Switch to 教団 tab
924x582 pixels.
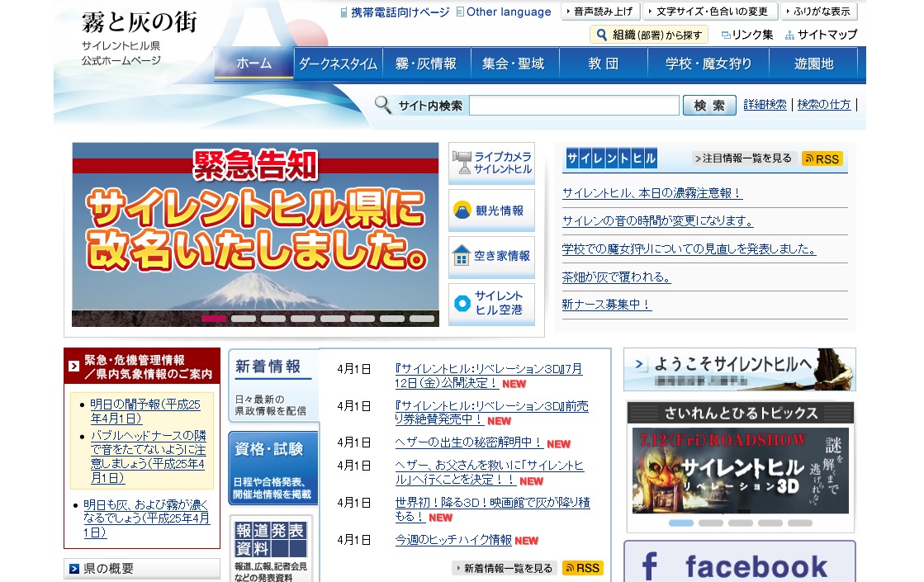(x=604, y=64)
